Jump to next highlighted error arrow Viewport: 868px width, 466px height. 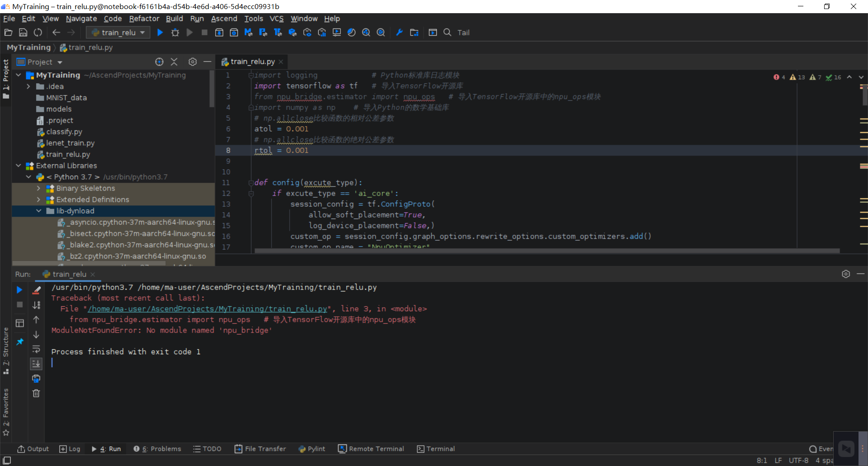(x=861, y=77)
